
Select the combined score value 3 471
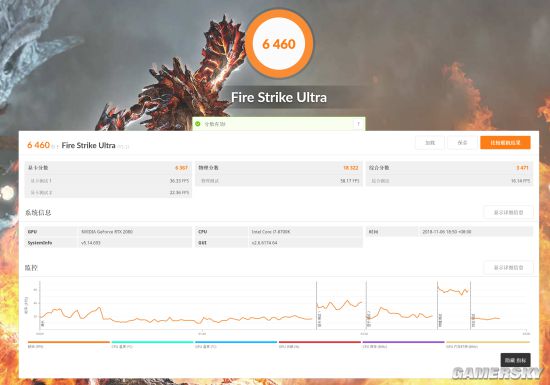[x=522, y=168]
